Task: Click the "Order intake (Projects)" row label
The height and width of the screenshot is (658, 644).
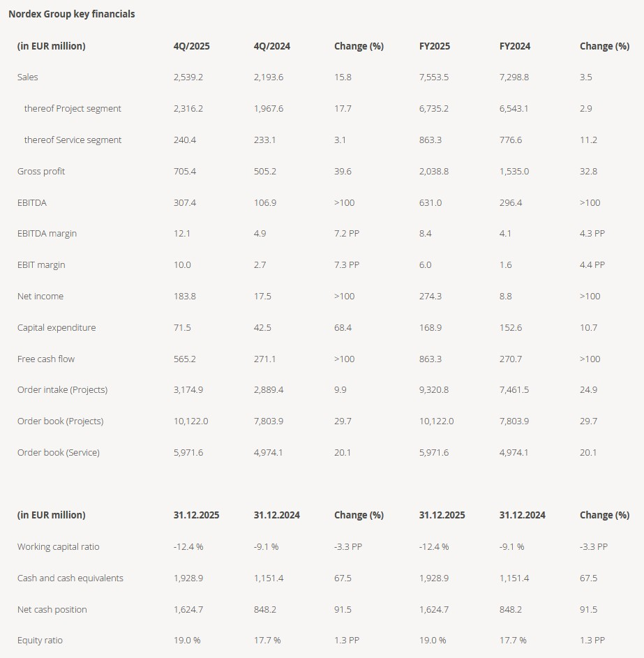Action: (63, 390)
